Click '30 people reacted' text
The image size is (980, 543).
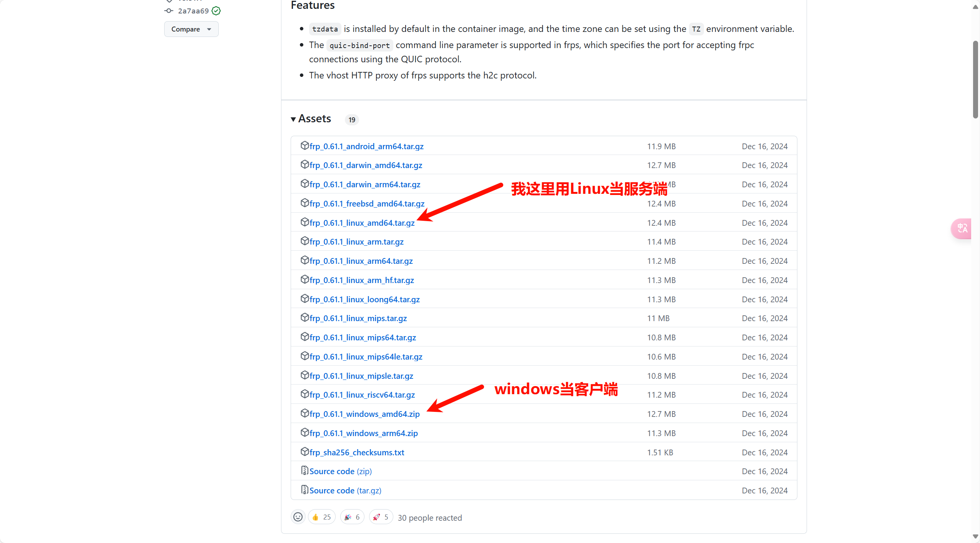pyautogui.click(x=430, y=518)
